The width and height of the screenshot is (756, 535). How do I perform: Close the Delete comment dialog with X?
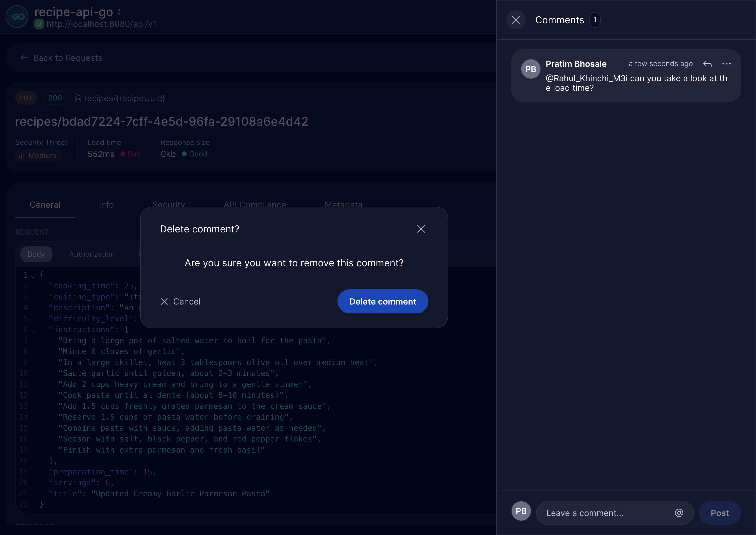[x=421, y=229]
